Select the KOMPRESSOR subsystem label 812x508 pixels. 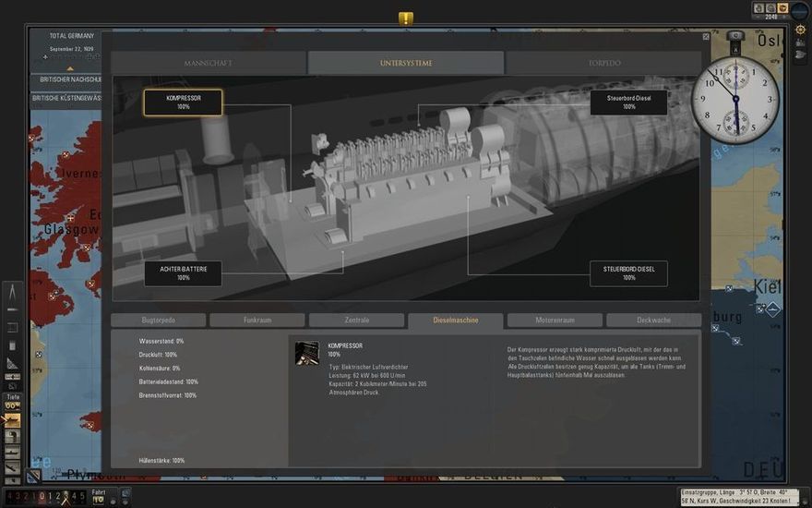click(x=183, y=102)
